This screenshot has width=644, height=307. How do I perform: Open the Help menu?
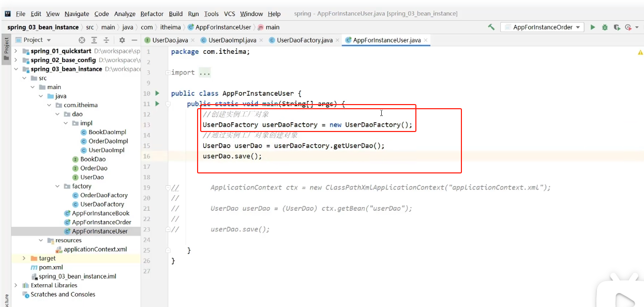[x=274, y=14]
